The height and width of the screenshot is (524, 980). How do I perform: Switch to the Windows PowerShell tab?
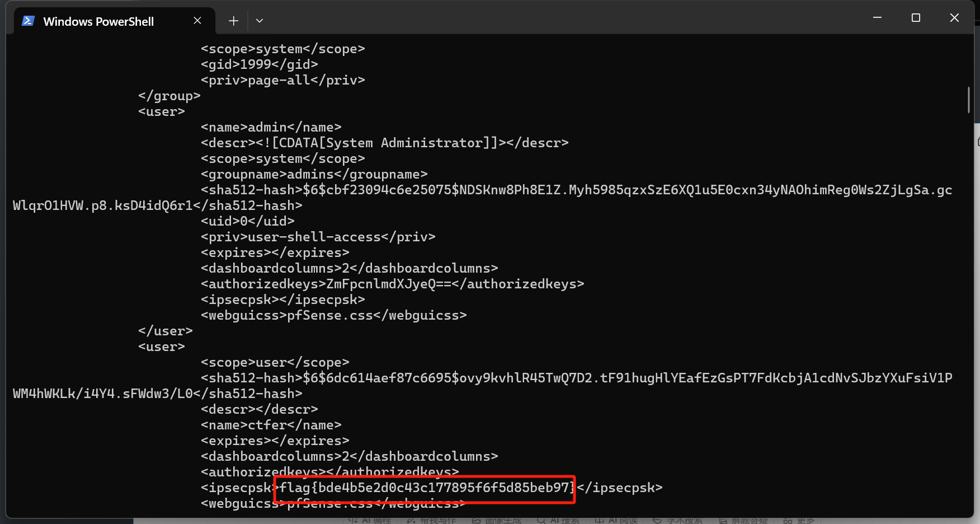point(101,21)
